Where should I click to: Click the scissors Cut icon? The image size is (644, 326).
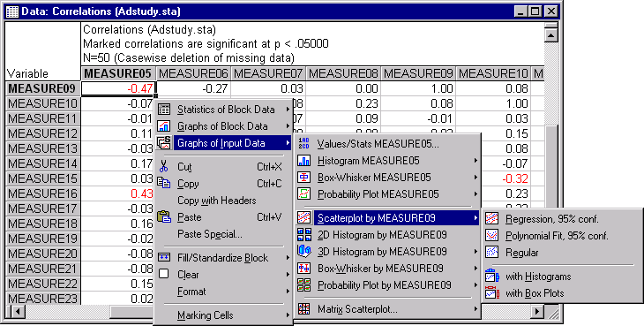coord(164,166)
